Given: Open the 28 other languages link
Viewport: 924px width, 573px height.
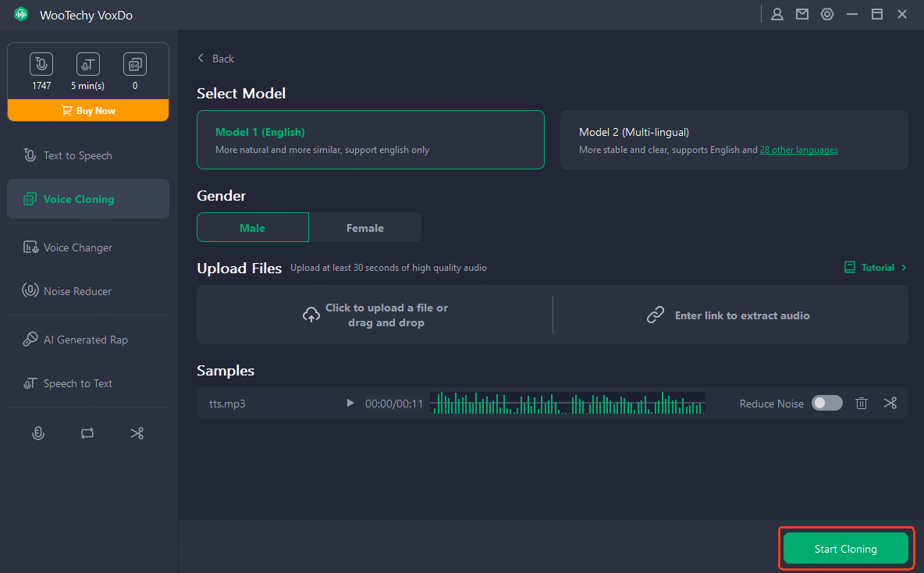Looking at the screenshot, I should pos(798,150).
